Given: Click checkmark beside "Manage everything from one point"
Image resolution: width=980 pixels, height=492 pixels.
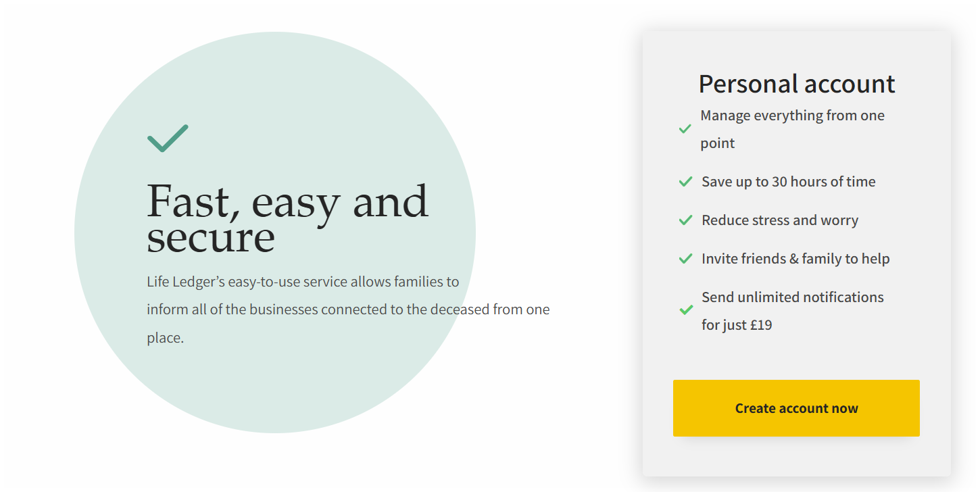Looking at the screenshot, I should click(x=685, y=128).
